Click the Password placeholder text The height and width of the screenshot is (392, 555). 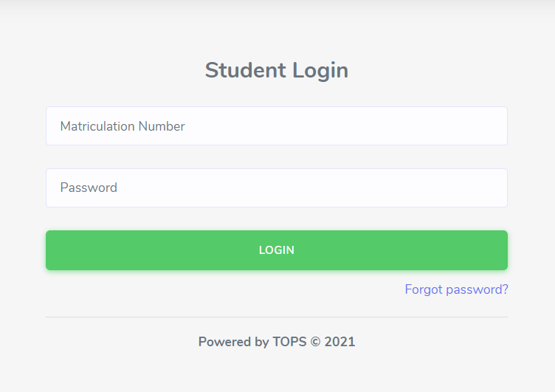89,188
